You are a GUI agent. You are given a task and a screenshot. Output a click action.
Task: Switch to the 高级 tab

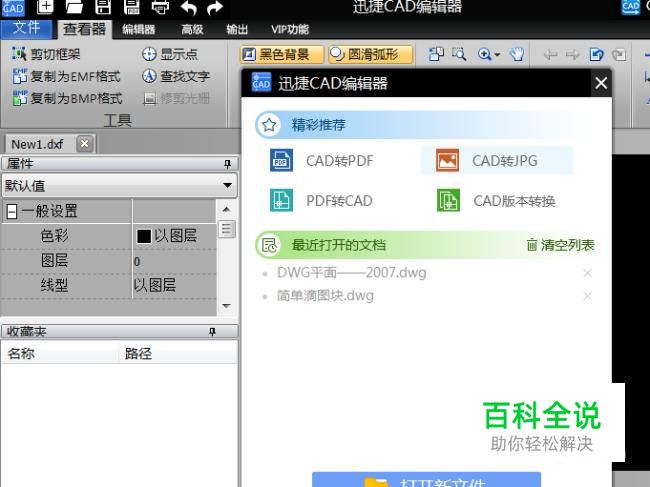[192, 29]
